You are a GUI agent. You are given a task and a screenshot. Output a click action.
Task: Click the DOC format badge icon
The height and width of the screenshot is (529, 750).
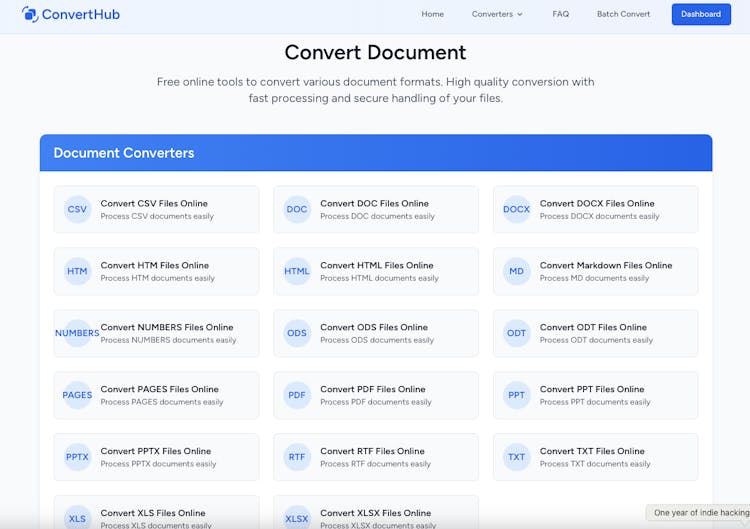pos(297,209)
